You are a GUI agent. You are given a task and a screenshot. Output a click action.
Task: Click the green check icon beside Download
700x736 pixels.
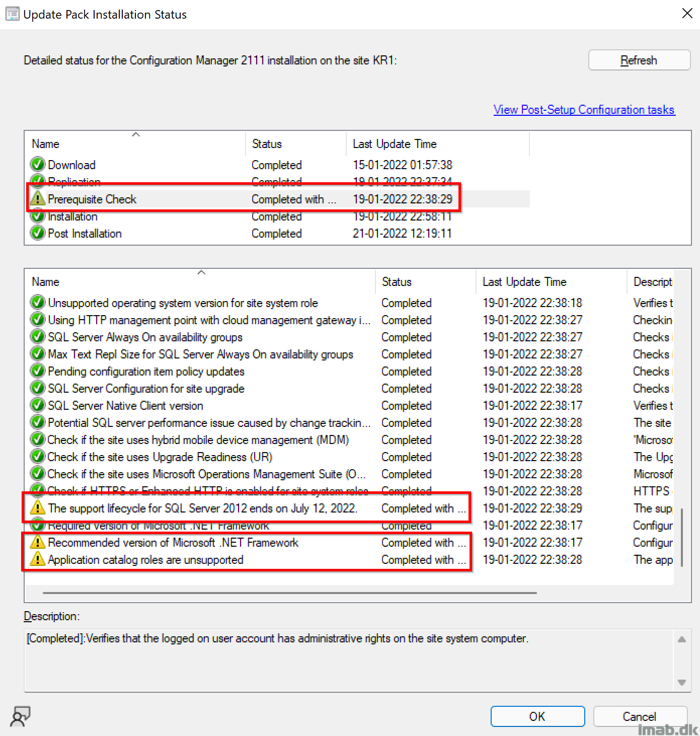coord(38,165)
